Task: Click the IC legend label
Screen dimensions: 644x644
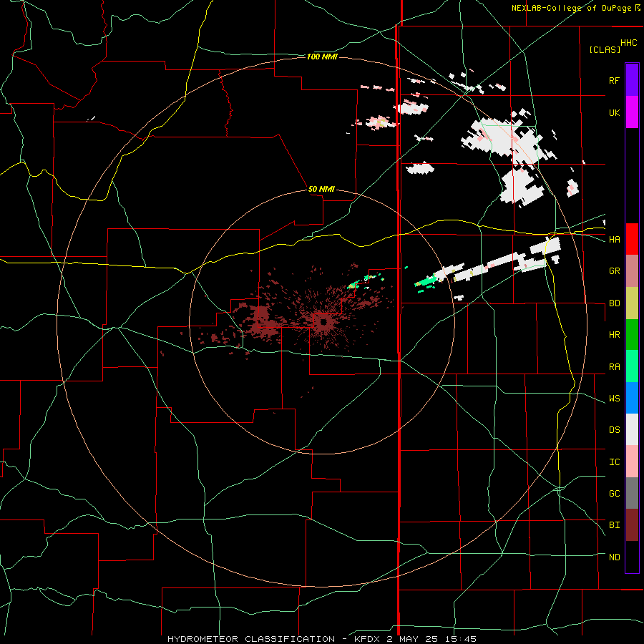Action: pyautogui.click(x=614, y=462)
